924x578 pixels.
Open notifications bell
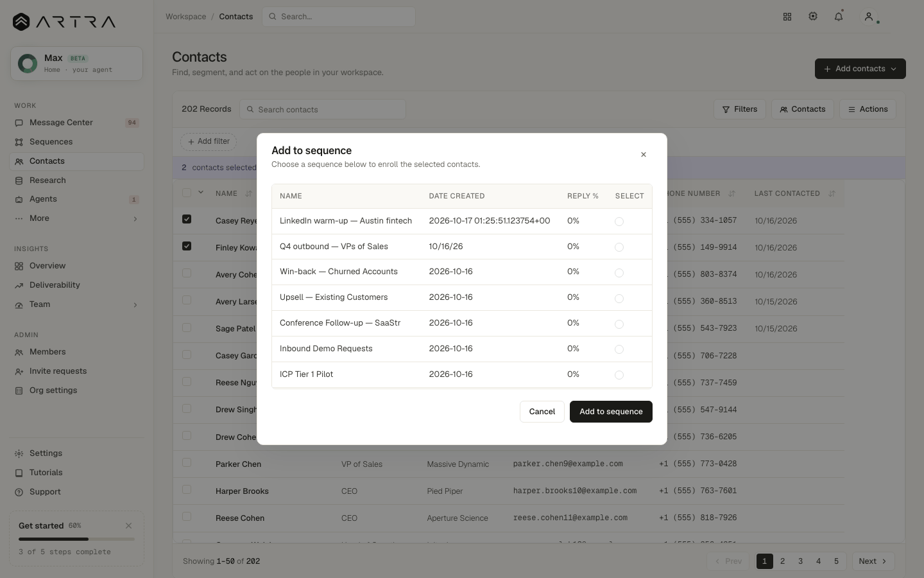(839, 17)
